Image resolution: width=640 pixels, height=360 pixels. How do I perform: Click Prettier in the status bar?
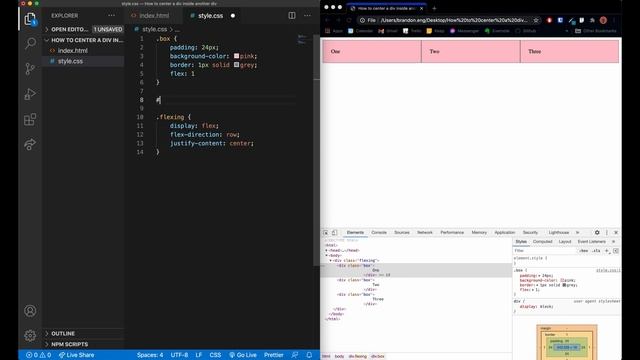pos(273,355)
